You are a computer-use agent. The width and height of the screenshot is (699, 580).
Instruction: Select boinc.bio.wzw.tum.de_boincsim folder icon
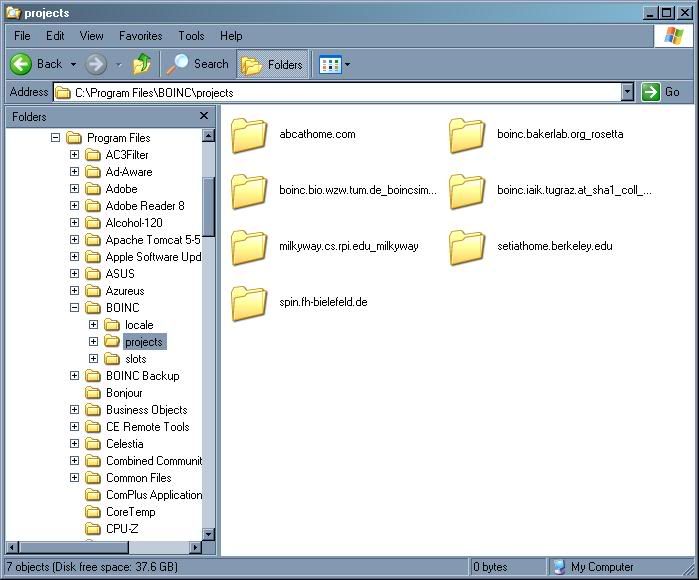249,191
